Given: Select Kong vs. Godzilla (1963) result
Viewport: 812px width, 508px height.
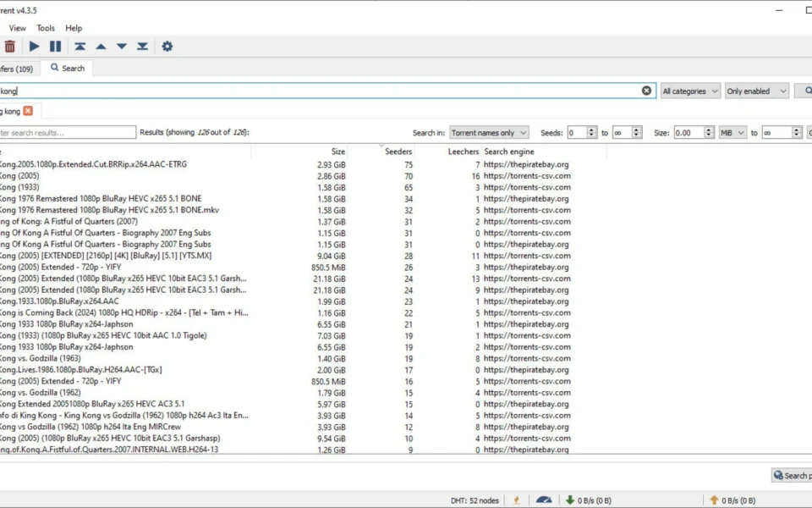Looking at the screenshot, I should coord(41,358).
